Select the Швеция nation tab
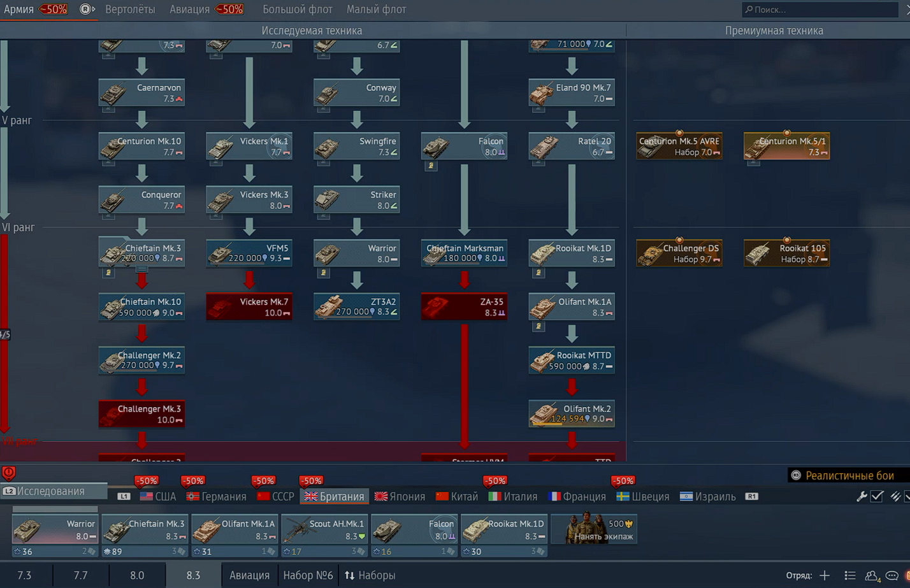Viewport: 910px width, 588px height. 643,496
